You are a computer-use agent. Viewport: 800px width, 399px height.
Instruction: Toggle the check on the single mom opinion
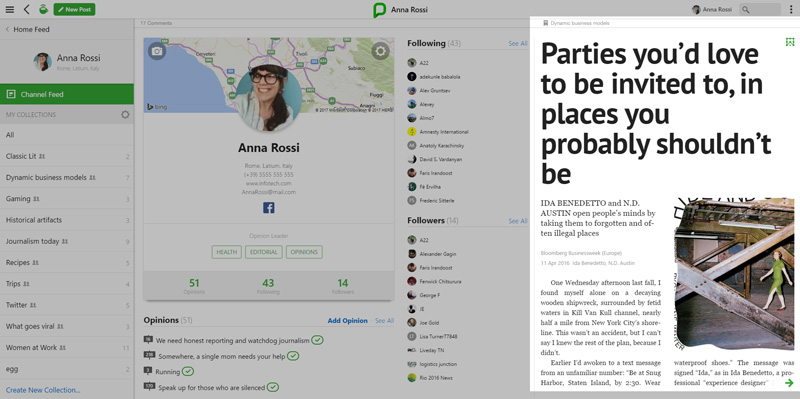pos(293,356)
